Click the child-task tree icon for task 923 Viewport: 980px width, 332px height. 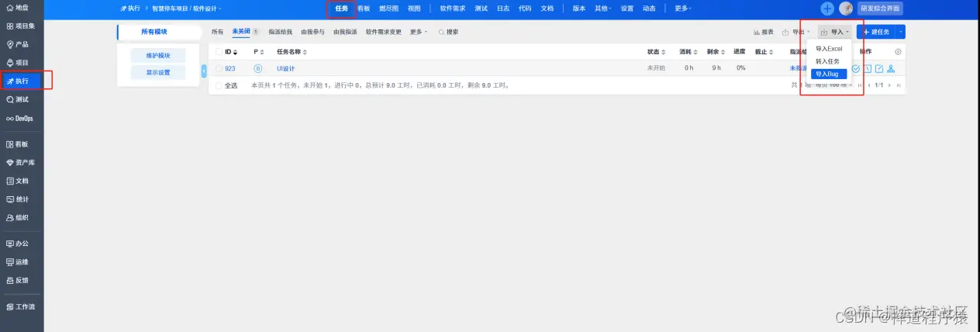coord(891,68)
